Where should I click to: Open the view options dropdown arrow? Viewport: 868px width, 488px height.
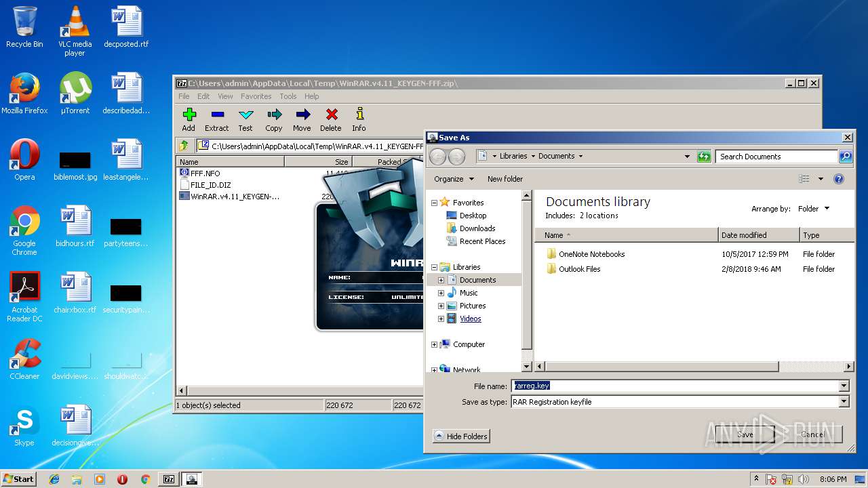coord(821,179)
